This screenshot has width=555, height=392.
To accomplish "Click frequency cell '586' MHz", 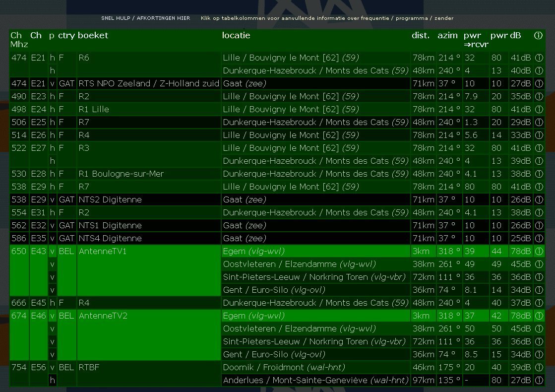I will pos(19,238).
